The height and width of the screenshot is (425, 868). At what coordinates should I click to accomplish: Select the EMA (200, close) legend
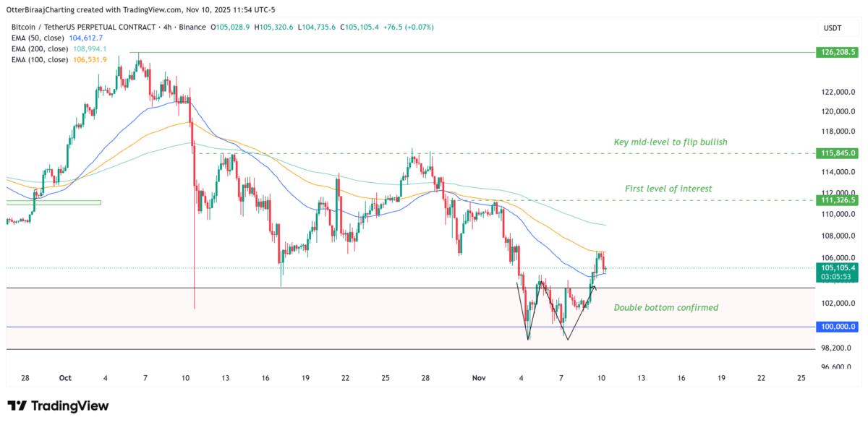38,48
